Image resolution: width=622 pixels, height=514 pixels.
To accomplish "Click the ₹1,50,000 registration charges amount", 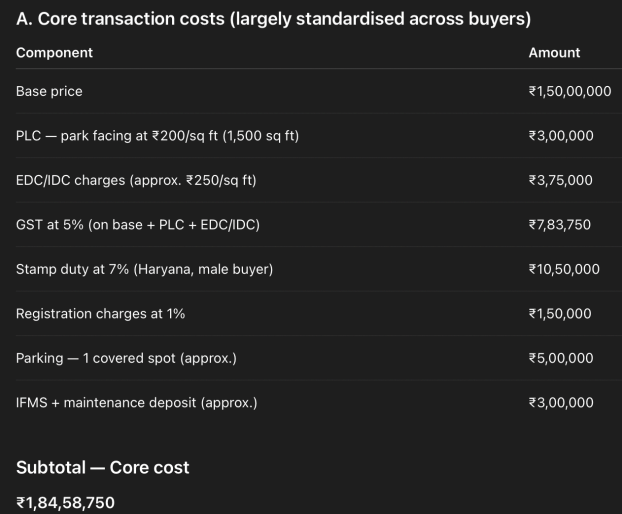I will [x=559, y=314].
